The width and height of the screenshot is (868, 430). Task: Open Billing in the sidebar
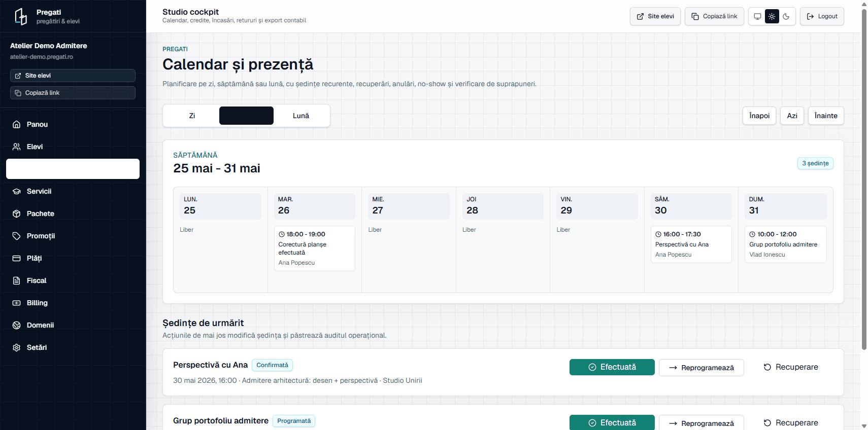click(73, 303)
